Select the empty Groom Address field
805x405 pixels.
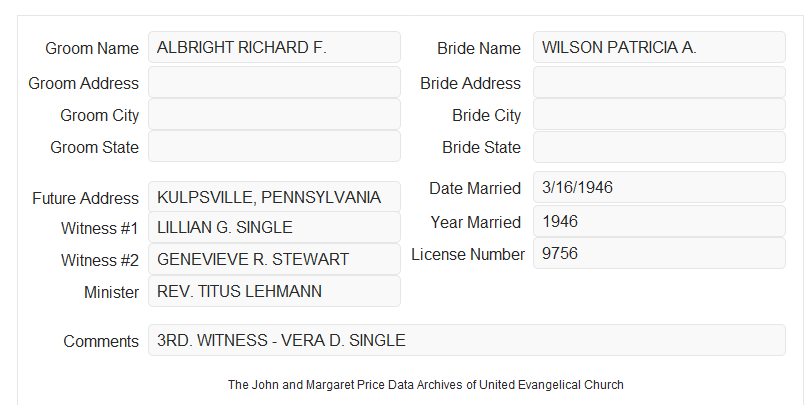click(274, 82)
